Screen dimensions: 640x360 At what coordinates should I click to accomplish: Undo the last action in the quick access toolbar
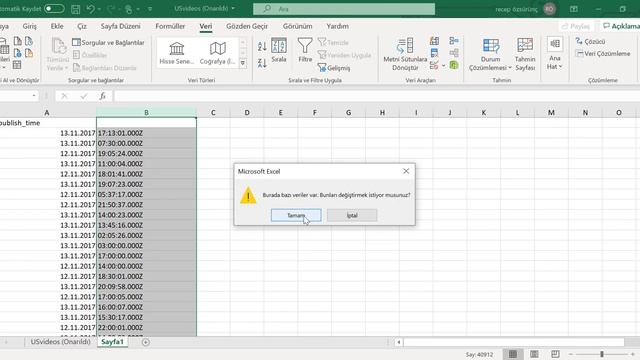point(91,9)
